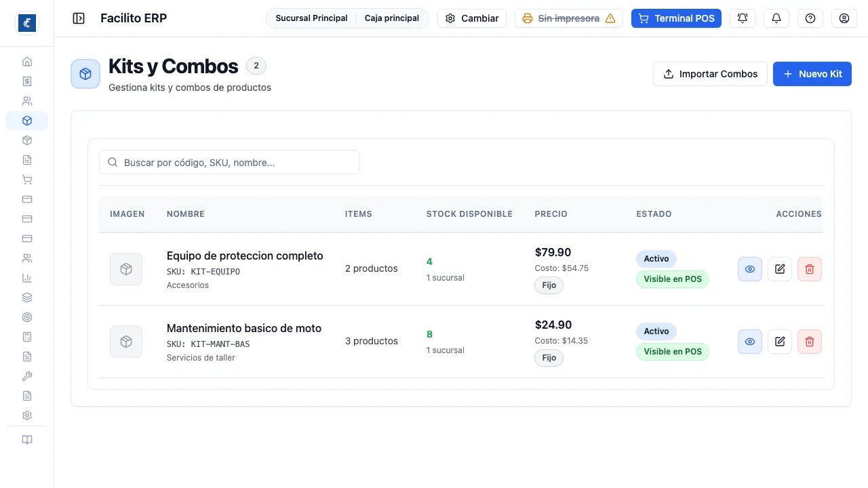Click the Cambiar button

472,18
